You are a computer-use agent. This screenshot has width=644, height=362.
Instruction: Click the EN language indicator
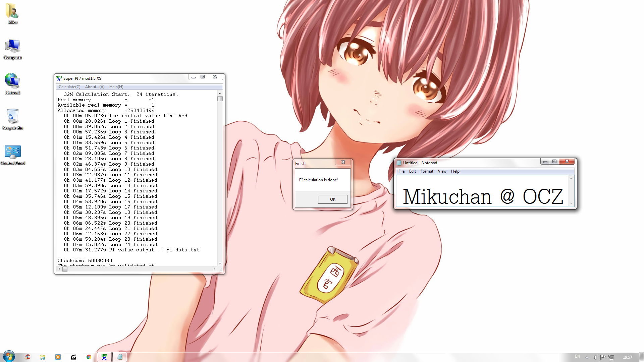(x=577, y=357)
